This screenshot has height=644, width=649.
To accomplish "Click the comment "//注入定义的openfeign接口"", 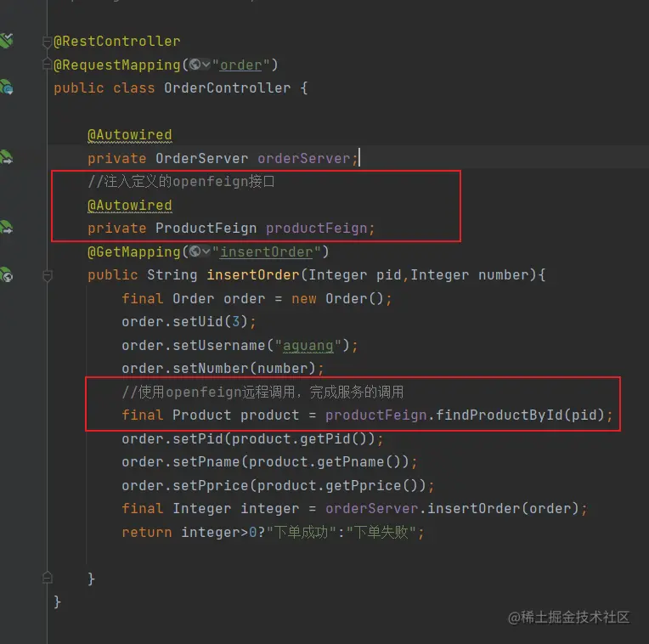I will coord(181,182).
